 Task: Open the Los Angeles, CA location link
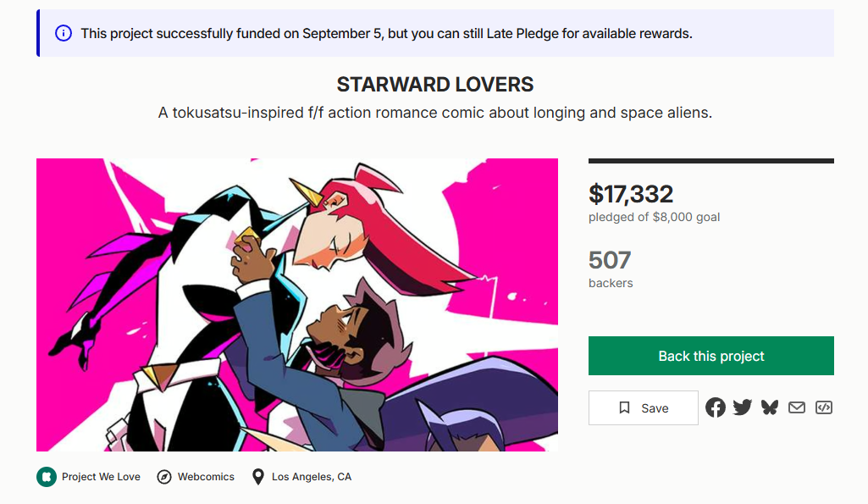pos(311,477)
